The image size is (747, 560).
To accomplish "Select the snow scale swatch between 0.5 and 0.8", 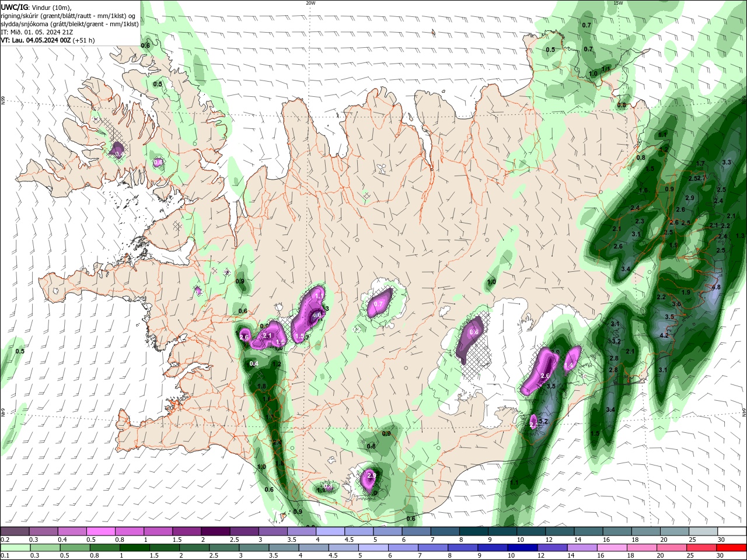I will point(101,531).
